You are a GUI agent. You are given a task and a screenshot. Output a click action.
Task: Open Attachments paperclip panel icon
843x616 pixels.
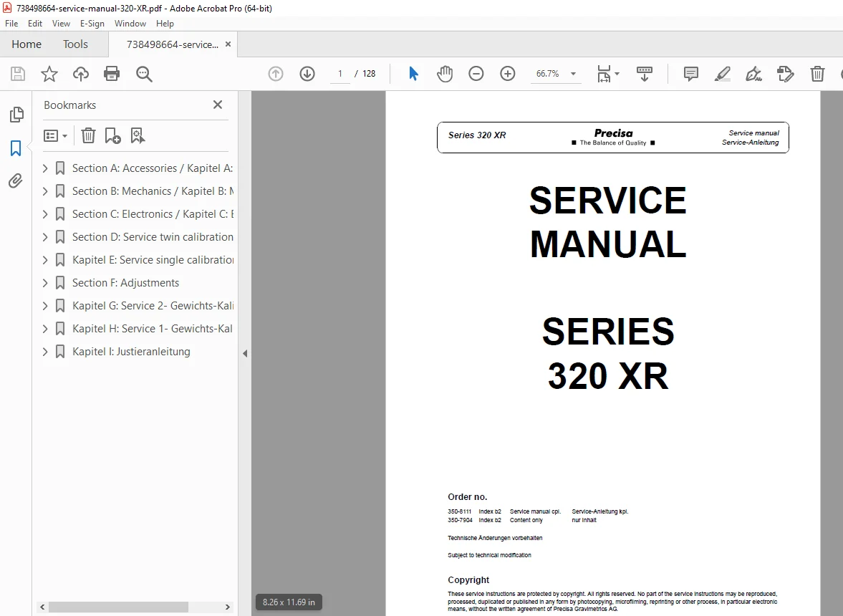click(16, 181)
